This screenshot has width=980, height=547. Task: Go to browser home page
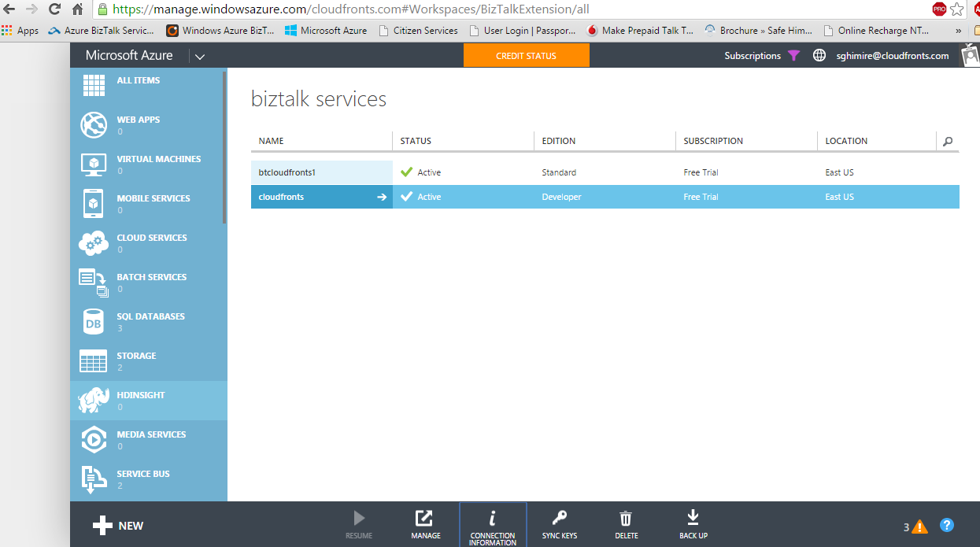tap(77, 9)
